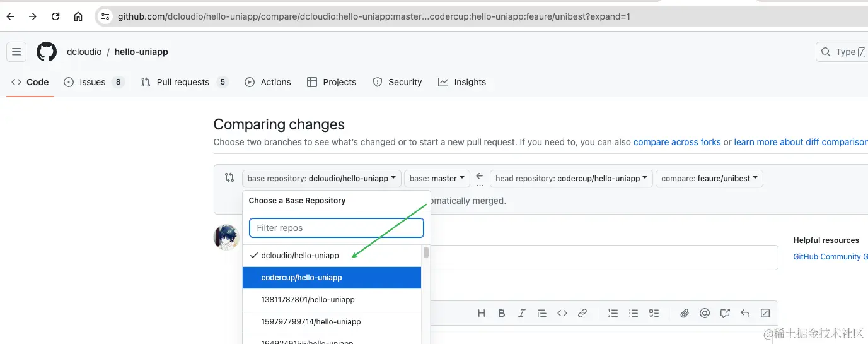Click Choose a Base Repository header text
This screenshot has width=868, height=344.
(x=297, y=201)
